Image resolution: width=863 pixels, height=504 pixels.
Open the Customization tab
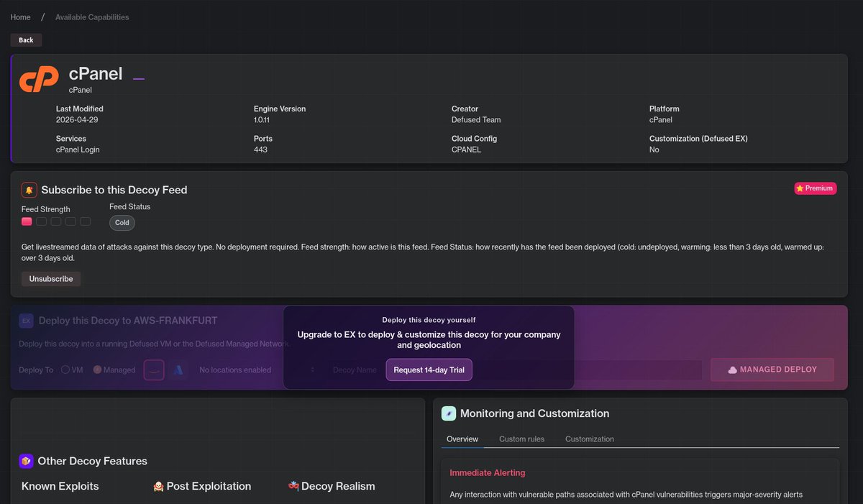[x=590, y=439]
